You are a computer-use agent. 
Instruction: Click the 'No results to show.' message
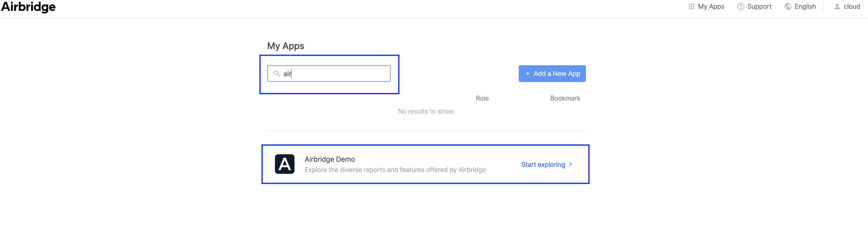click(426, 111)
